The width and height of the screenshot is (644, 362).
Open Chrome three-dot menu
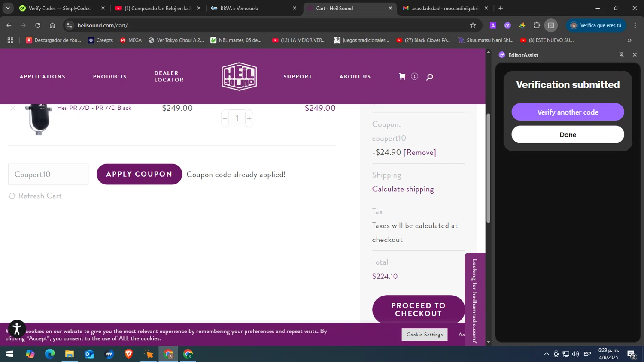tap(635, 25)
